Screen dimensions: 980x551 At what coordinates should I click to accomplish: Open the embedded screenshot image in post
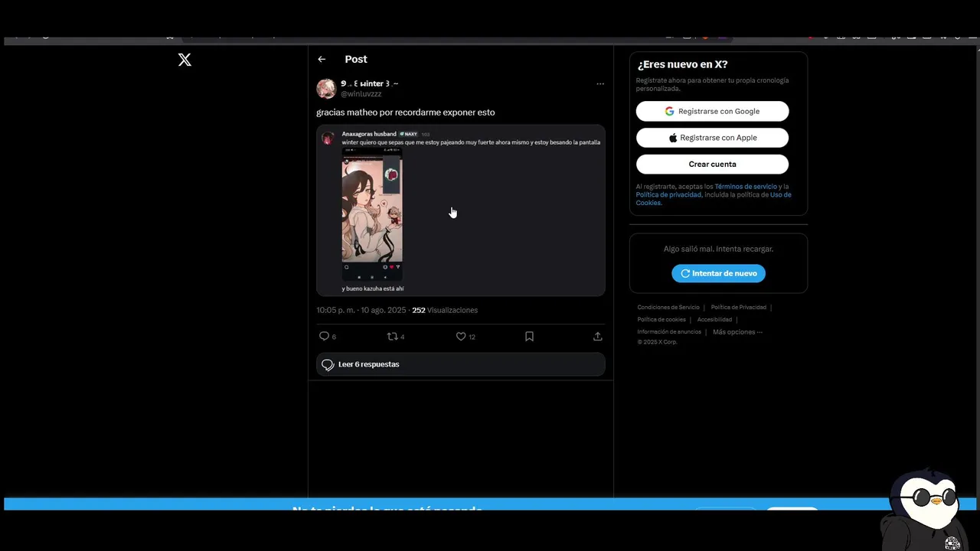460,210
